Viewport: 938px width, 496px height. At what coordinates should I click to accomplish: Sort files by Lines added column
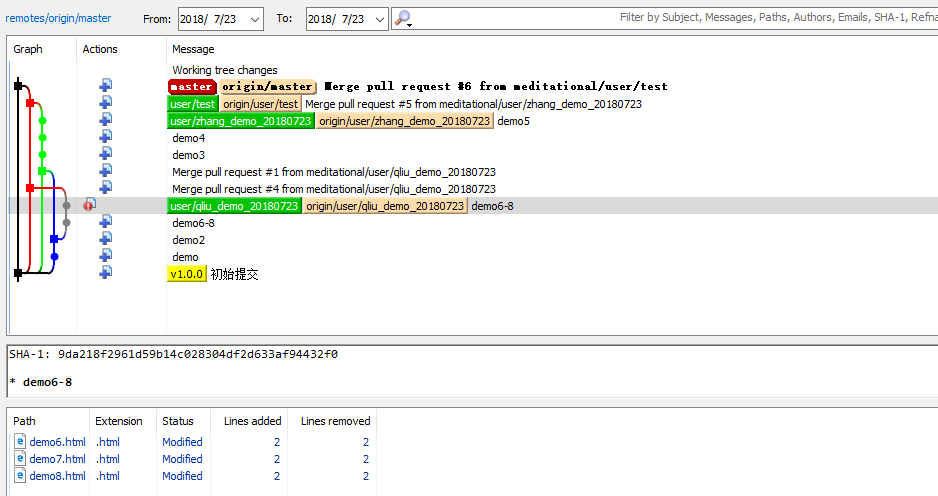click(252, 421)
